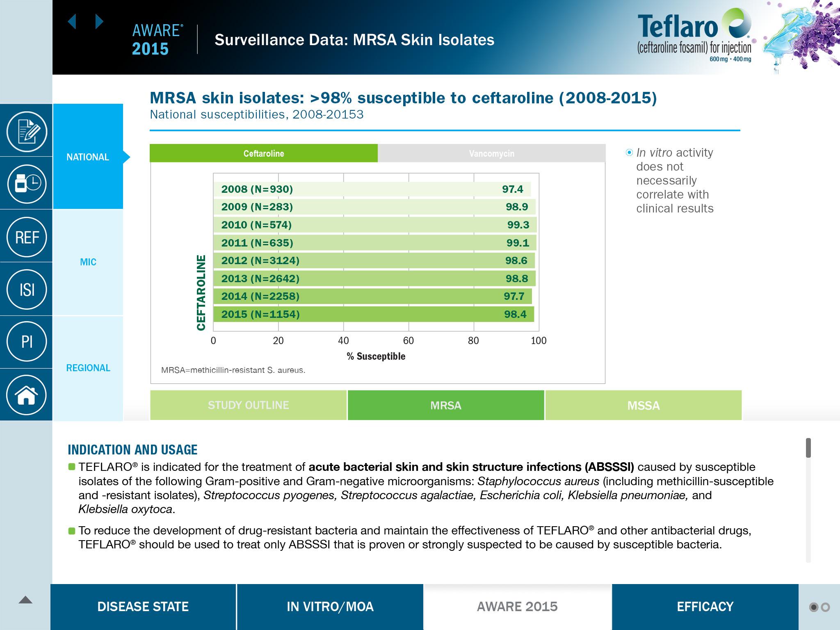Screen dimensions: 840x630
Task: Open the REF references icon
Action: 27,237
